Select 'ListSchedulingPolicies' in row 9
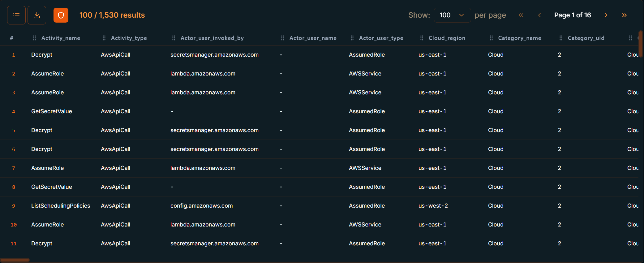Image resolution: width=644 pixels, height=263 pixels. point(61,206)
